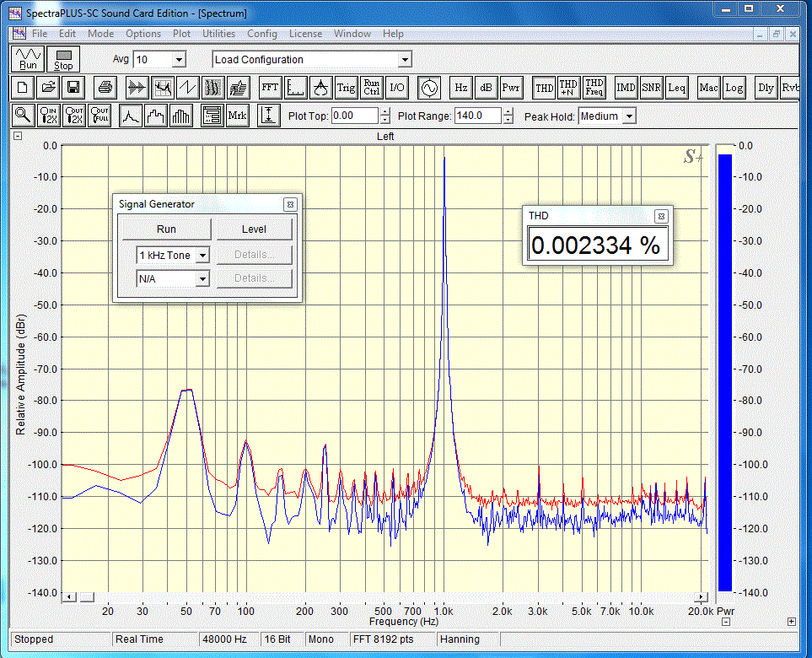The image size is (812, 658).
Task: Toggle the IMD measurement utility
Action: (x=626, y=88)
